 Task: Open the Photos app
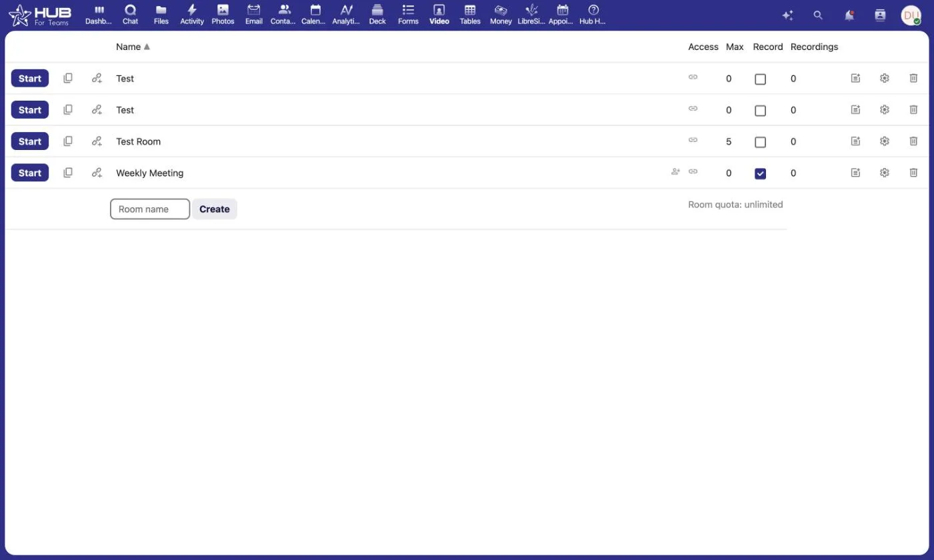223,15
